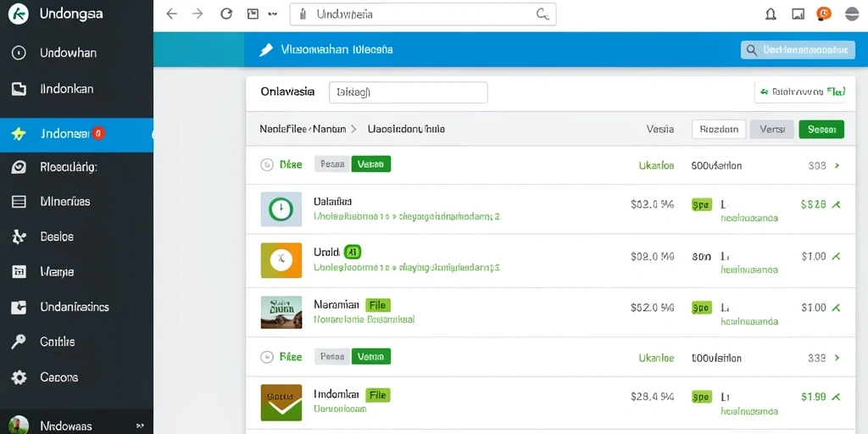Click the pencil icon in the blue header

click(x=266, y=50)
